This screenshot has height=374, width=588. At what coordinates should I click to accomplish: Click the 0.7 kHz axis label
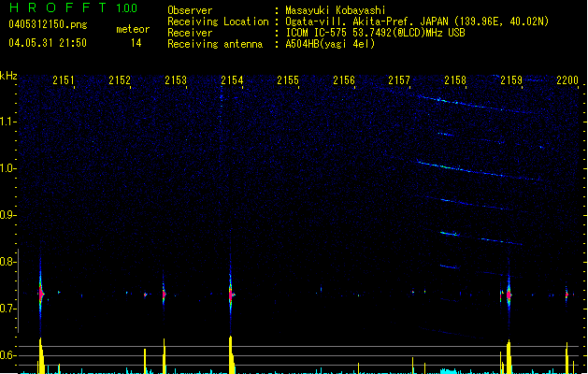8,309
